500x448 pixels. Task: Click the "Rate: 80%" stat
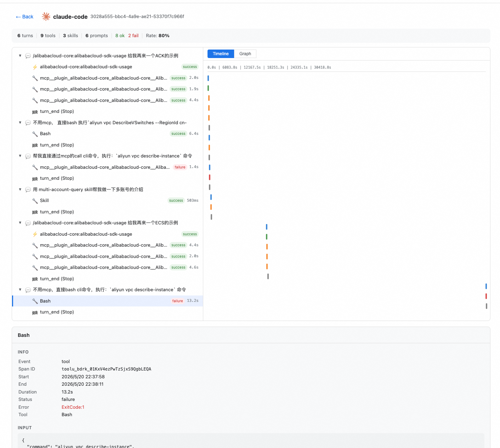(158, 36)
